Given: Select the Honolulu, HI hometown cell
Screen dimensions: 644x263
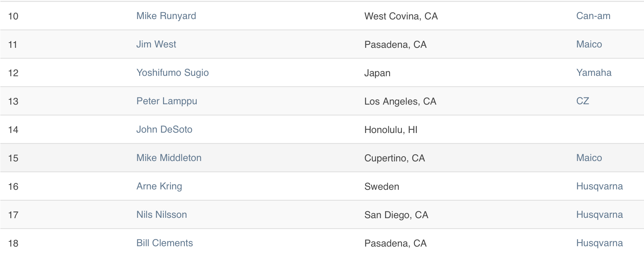Looking at the screenshot, I should click(391, 130).
